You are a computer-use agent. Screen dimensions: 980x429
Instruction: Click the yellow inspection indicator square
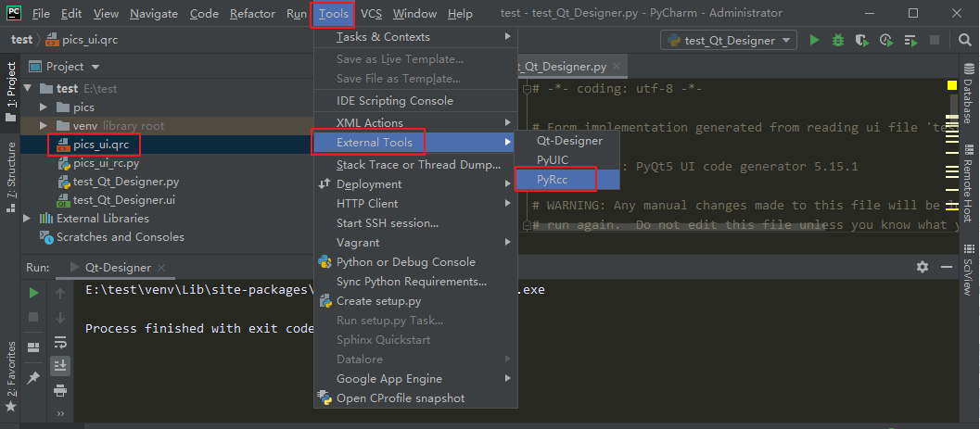tap(952, 85)
